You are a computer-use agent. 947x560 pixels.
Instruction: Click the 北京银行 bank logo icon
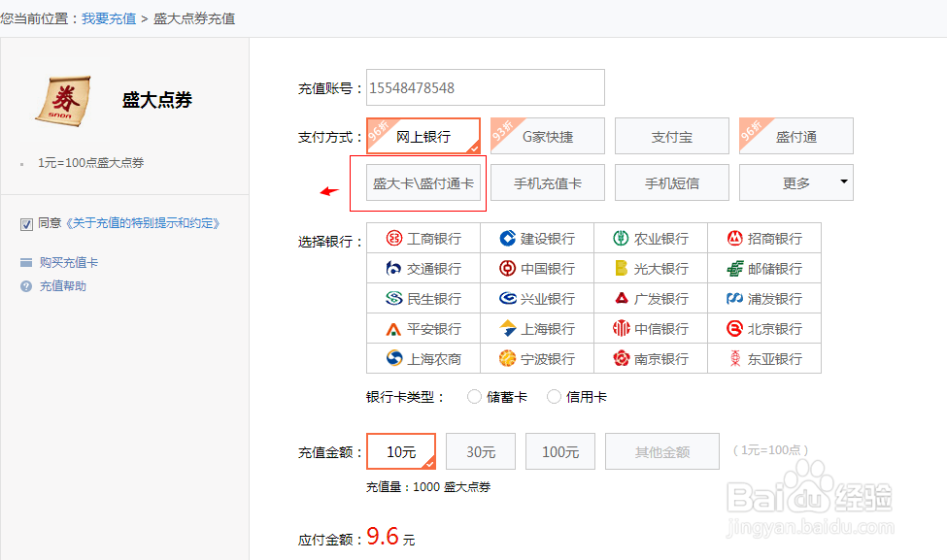[x=734, y=329]
